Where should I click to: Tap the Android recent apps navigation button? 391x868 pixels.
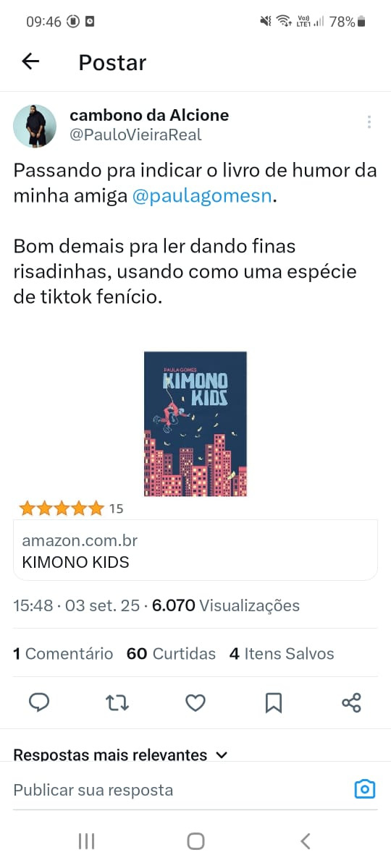[86, 841]
